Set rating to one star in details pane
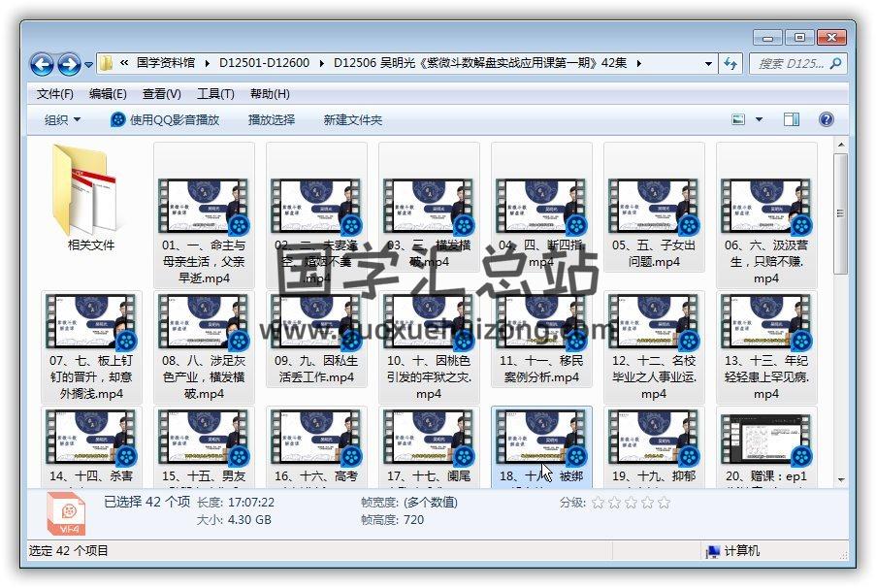The width and height of the screenshot is (876, 588). [x=598, y=503]
